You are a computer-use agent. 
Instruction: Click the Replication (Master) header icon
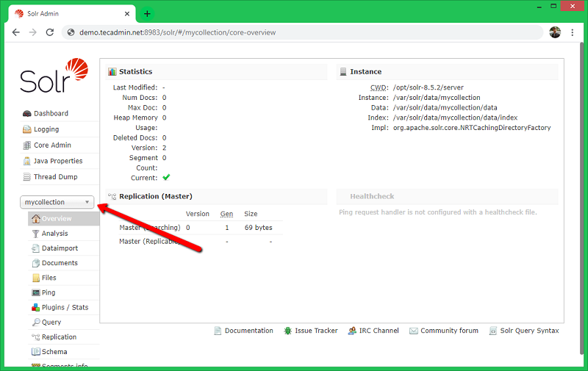click(x=112, y=196)
